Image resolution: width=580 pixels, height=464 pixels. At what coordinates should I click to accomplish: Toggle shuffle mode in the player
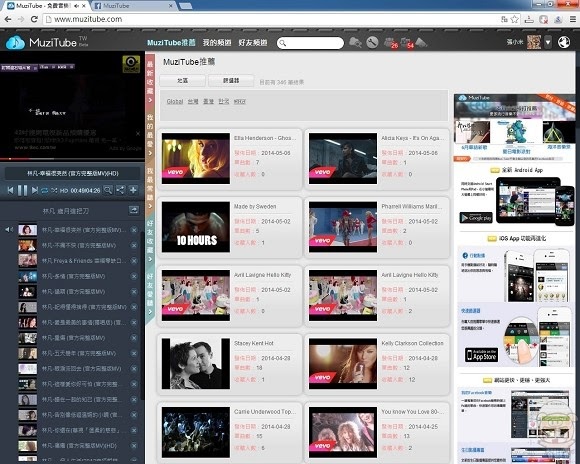click(x=54, y=190)
